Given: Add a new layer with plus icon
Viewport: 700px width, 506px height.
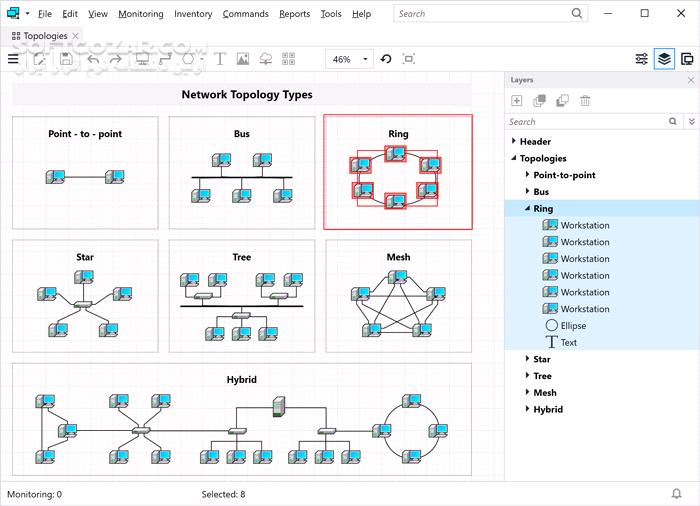Looking at the screenshot, I should click(x=517, y=101).
